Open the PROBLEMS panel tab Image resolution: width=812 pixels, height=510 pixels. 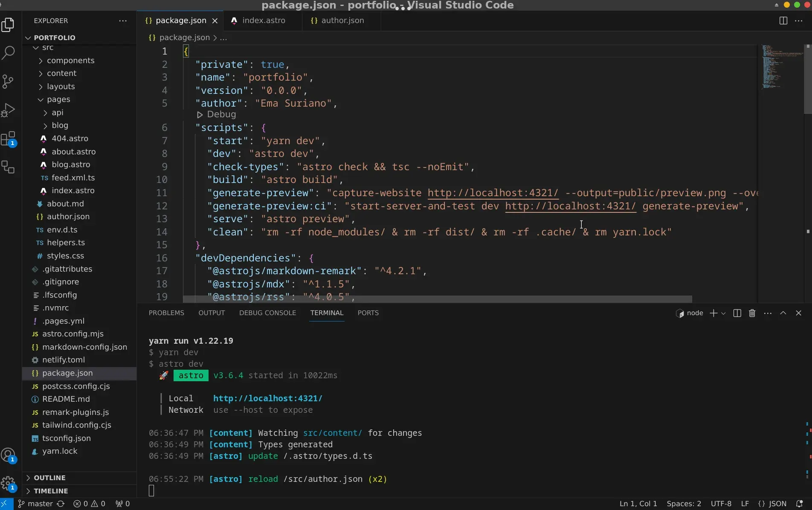[x=166, y=313]
